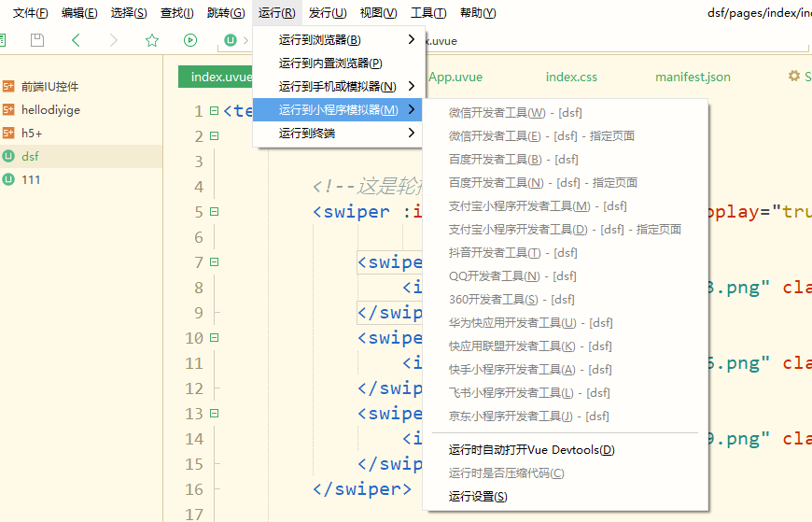This screenshot has width=812, height=522.
Task: Open the 文件(F) menu
Action: coord(31,13)
